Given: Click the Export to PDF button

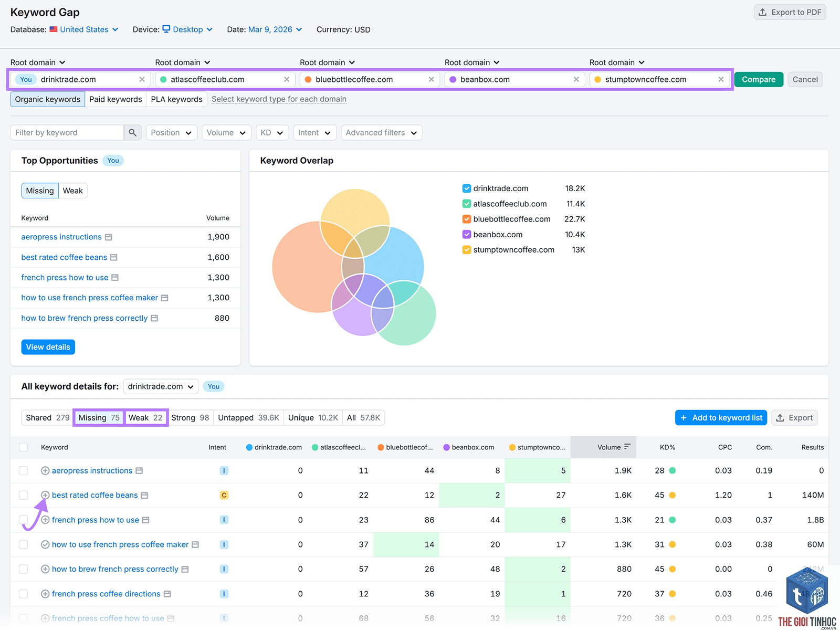Looking at the screenshot, I should coord(790,12).
